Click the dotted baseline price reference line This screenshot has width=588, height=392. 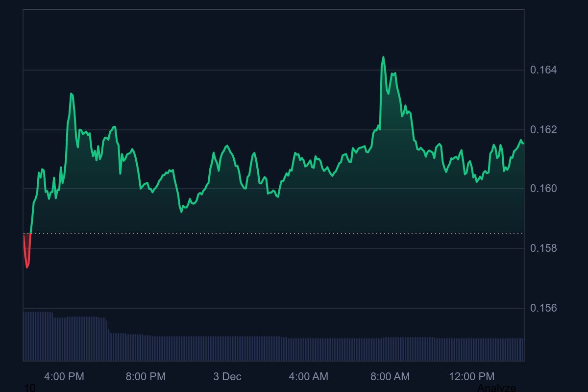point(245,234)
